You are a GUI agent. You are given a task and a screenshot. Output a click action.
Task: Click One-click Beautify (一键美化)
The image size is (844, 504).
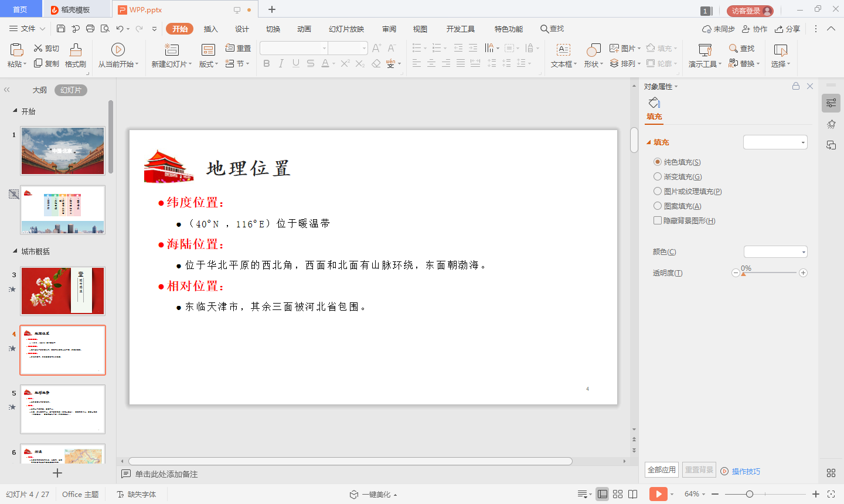[373, 494]
